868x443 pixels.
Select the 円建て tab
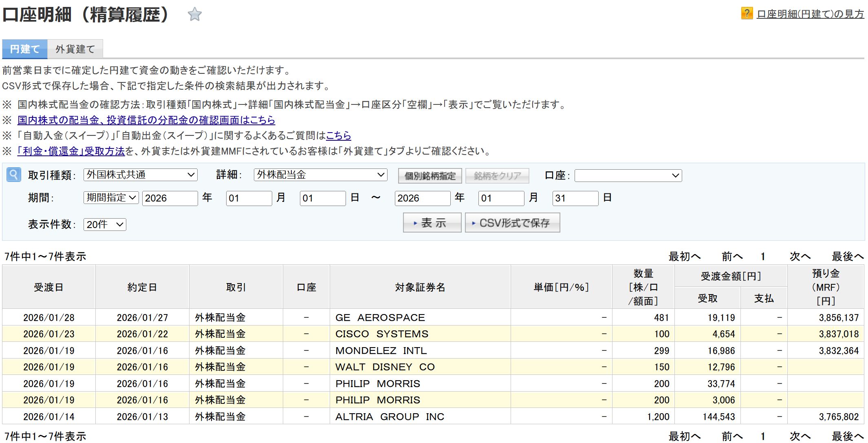coord(25,49)
